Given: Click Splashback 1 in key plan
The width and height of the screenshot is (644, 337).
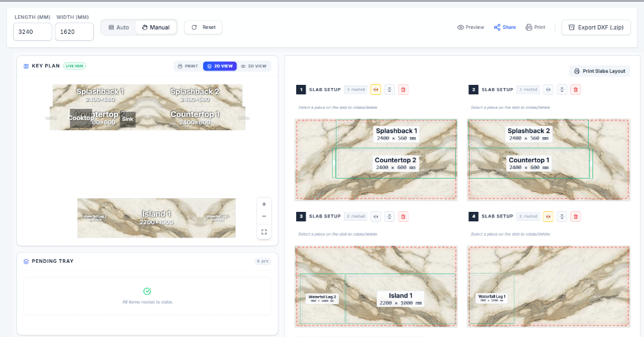Looking at the screenshot, I should [100, 94].
